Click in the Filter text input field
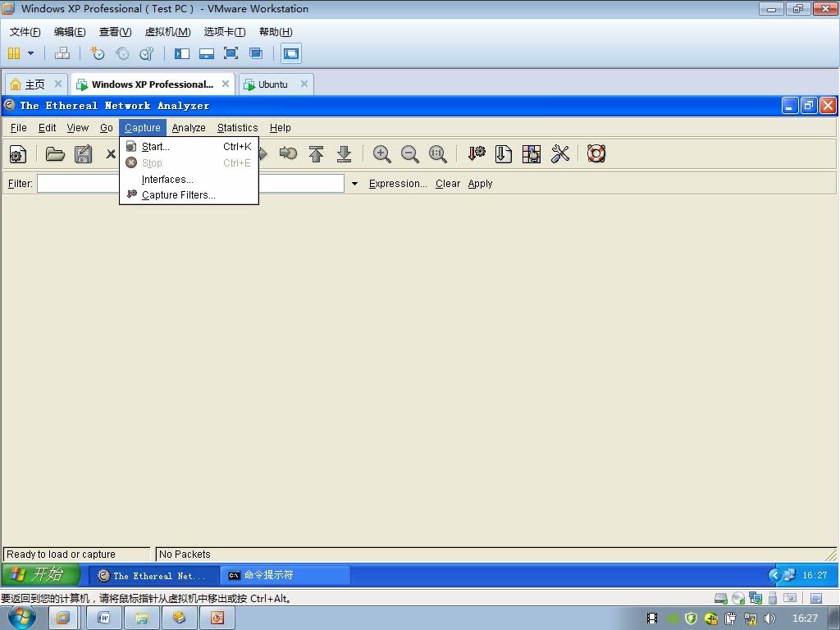This screenshot has width=840, height=630. [x=190, y=184]
